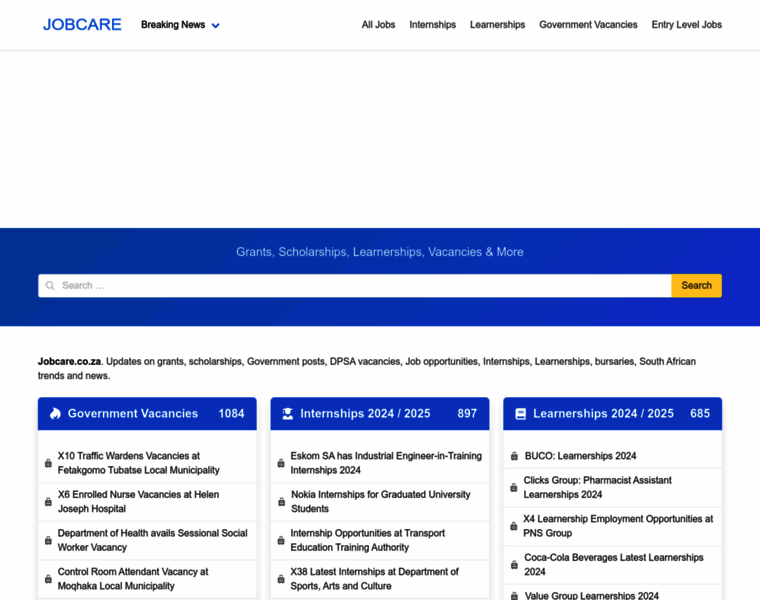This screenshot has height=600, width=760.
Task: Click briefcase icon next to Control Room Attendant
Action: (48, 579)
